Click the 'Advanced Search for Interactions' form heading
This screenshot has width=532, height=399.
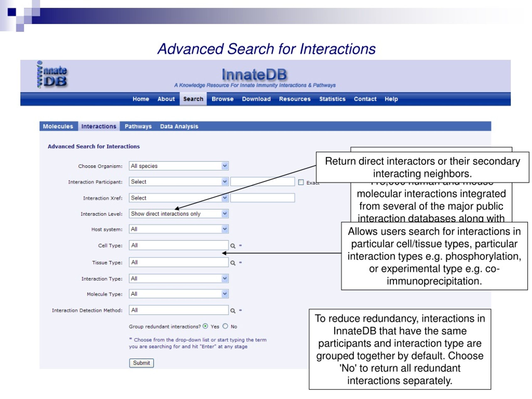[x=94, y=146]
